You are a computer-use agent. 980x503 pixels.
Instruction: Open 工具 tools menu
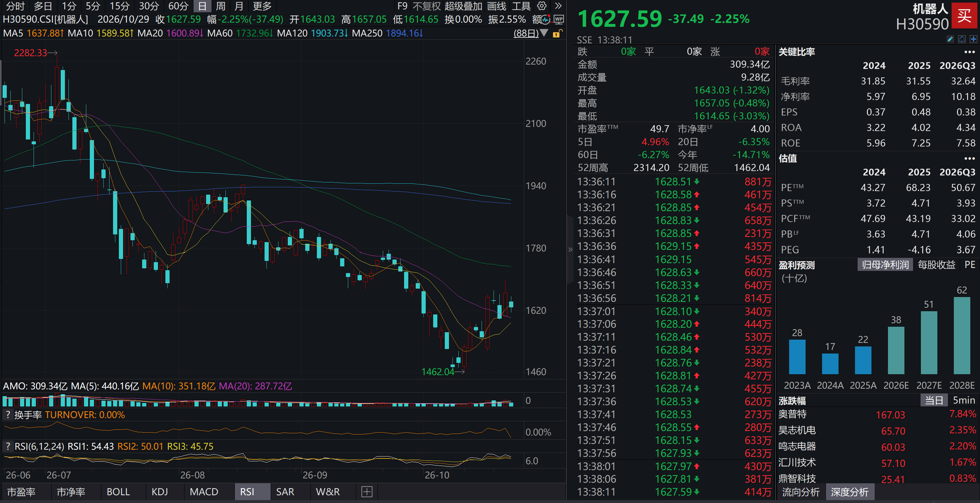tap(521, 6)
